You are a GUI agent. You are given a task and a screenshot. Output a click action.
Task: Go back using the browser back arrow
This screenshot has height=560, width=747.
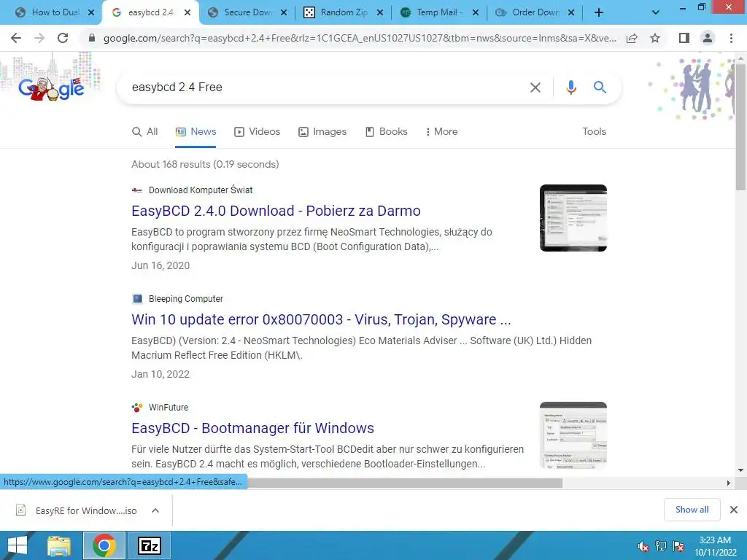click(16, 38)
